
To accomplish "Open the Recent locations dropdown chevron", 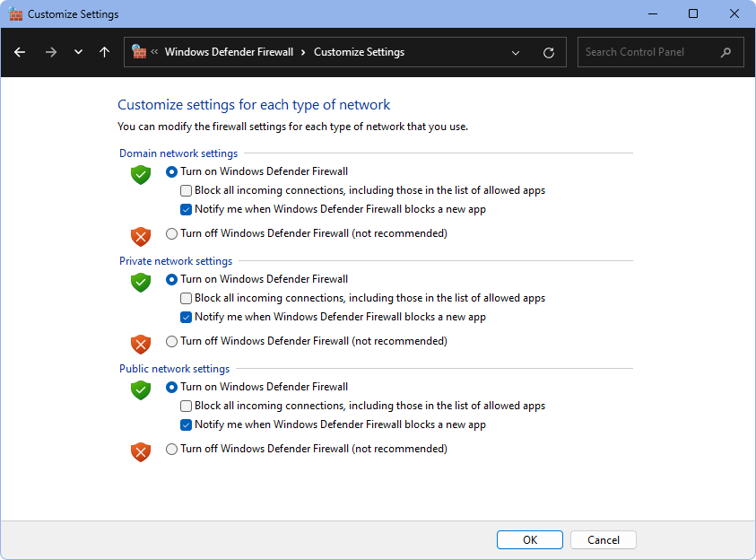I will tap(78, 52).
